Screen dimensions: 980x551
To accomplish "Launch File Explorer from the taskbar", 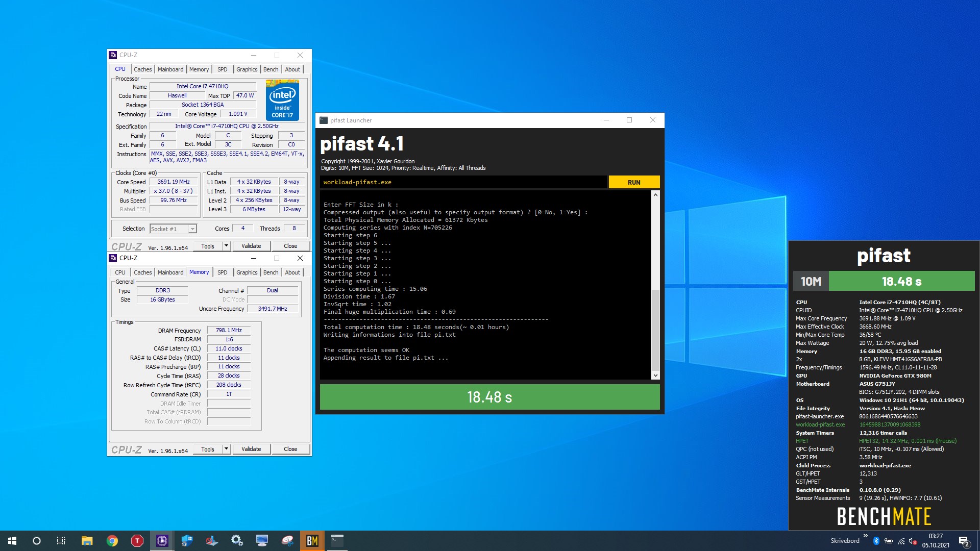I will [x=87, y=541].
